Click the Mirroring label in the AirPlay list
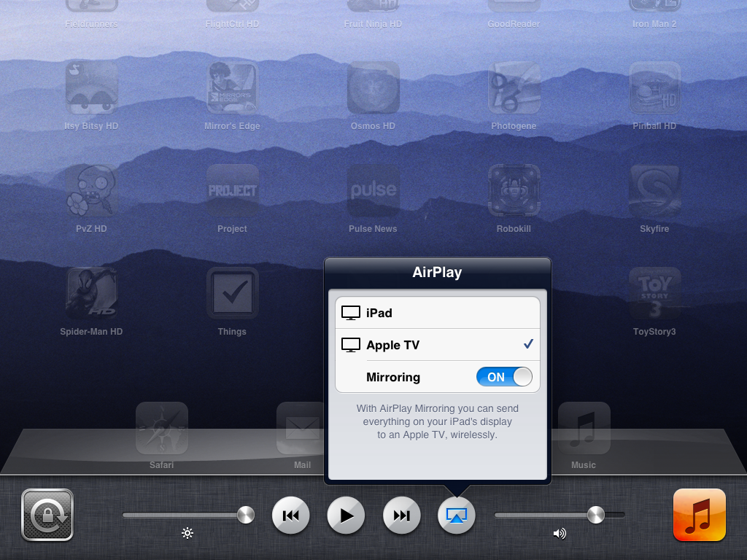 [393, 377]
